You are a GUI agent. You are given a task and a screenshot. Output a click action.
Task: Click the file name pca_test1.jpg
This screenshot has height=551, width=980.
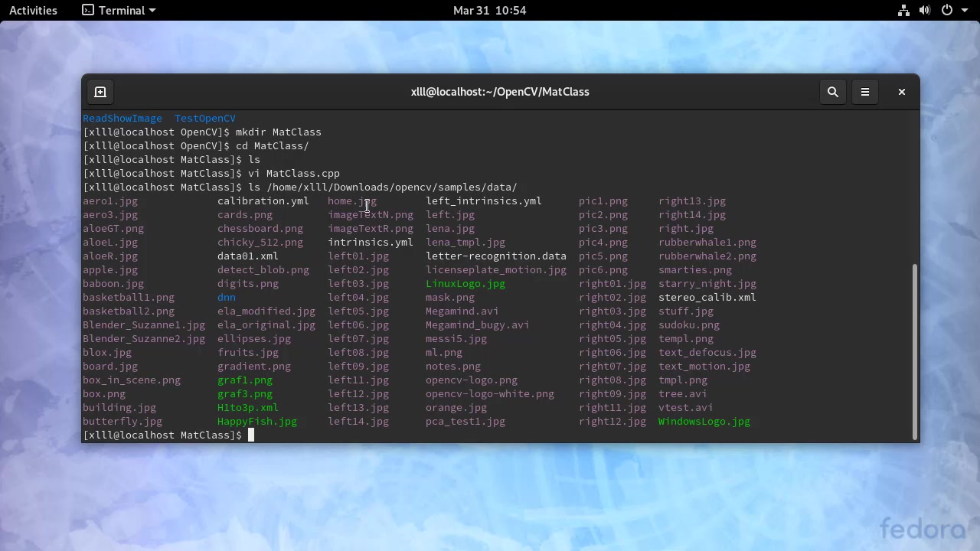point(465,422)
